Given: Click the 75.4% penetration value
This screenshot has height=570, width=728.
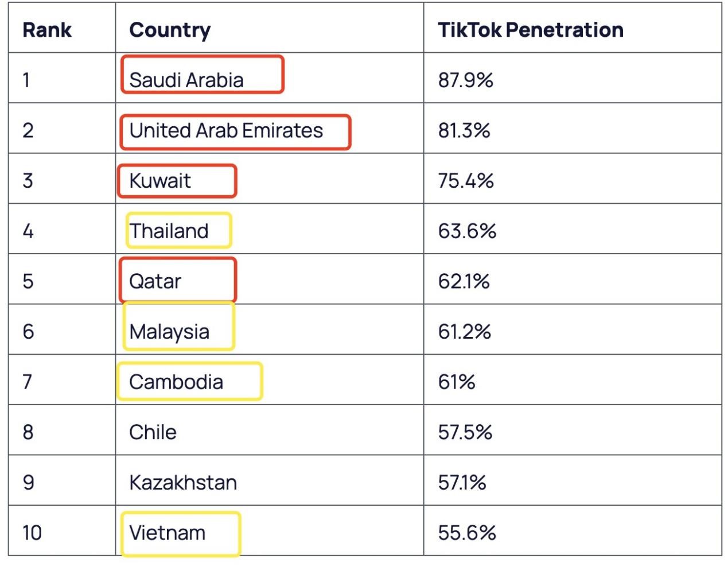Looking at the screenshot, I should [466, 181].
